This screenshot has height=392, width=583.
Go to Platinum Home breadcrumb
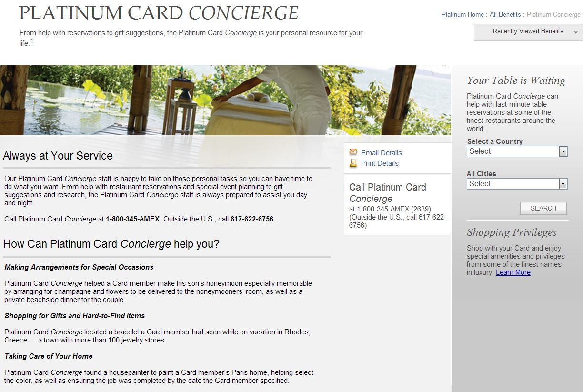pyautogui.click(x=462, y=15)
